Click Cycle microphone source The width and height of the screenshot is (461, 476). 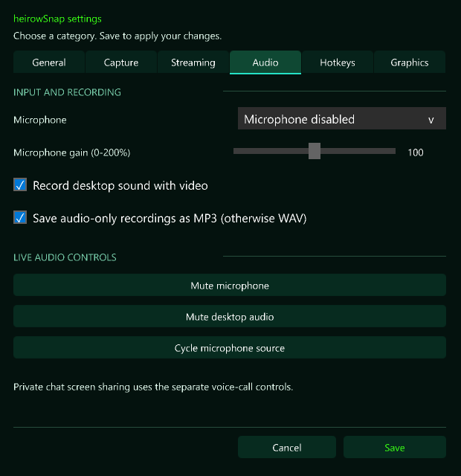point(230,347)
